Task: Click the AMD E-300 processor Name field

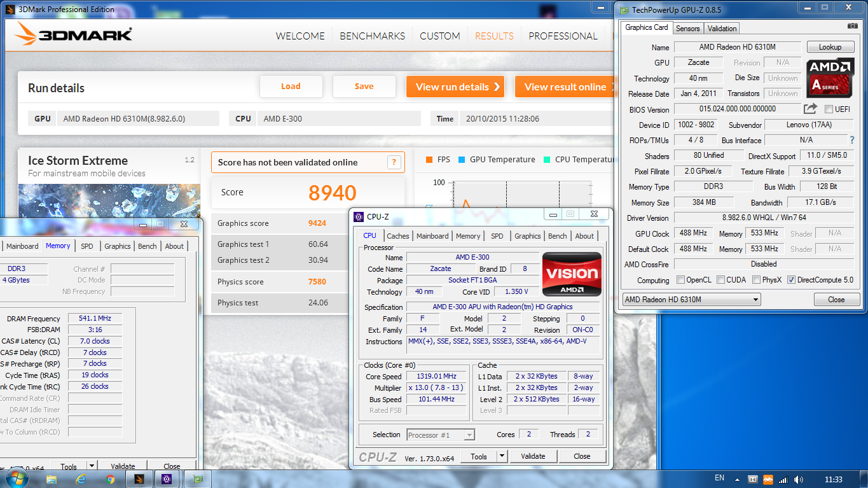Action: coord(471,257)
